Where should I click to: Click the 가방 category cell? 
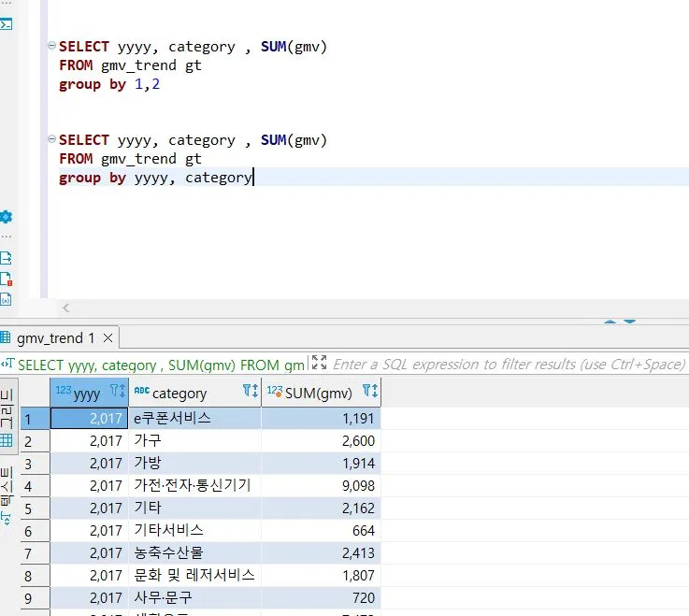(x=195, y=463)
